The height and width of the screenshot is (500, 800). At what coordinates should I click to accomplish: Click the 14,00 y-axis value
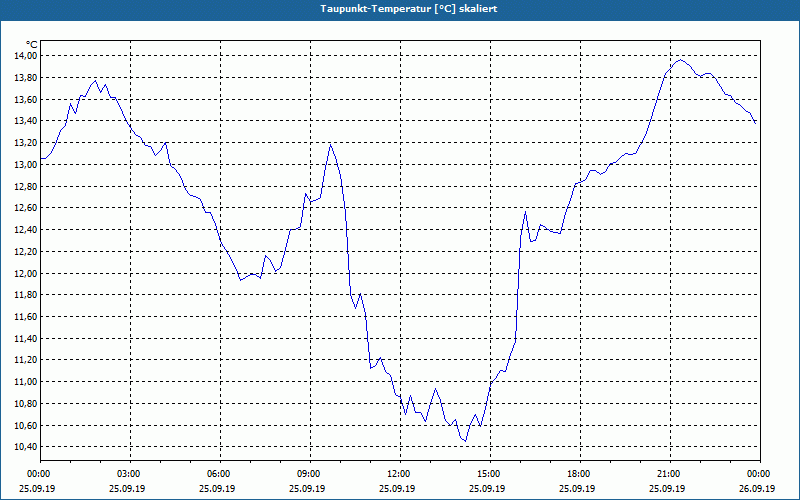(27, 56)
